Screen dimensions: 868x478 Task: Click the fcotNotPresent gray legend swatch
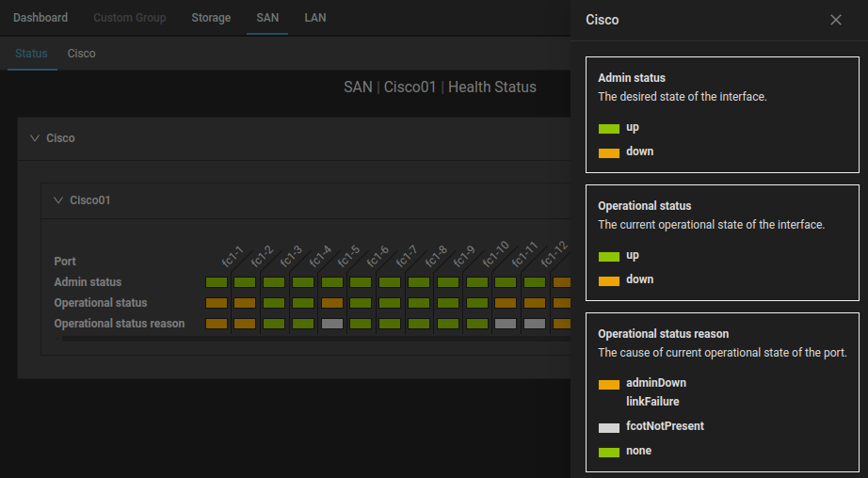click(609, 427)
